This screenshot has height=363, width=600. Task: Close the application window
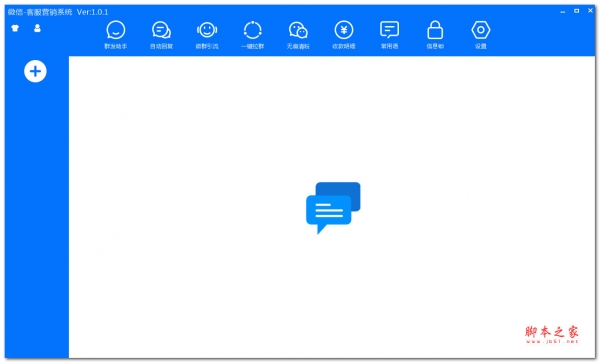[590, 11]
